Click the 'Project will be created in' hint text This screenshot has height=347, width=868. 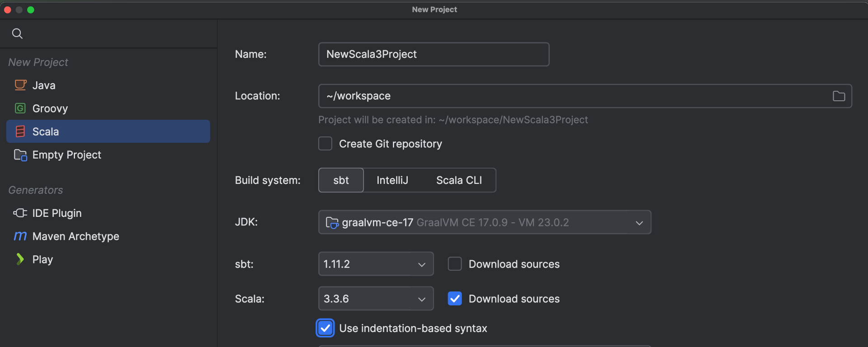[453, 120]
